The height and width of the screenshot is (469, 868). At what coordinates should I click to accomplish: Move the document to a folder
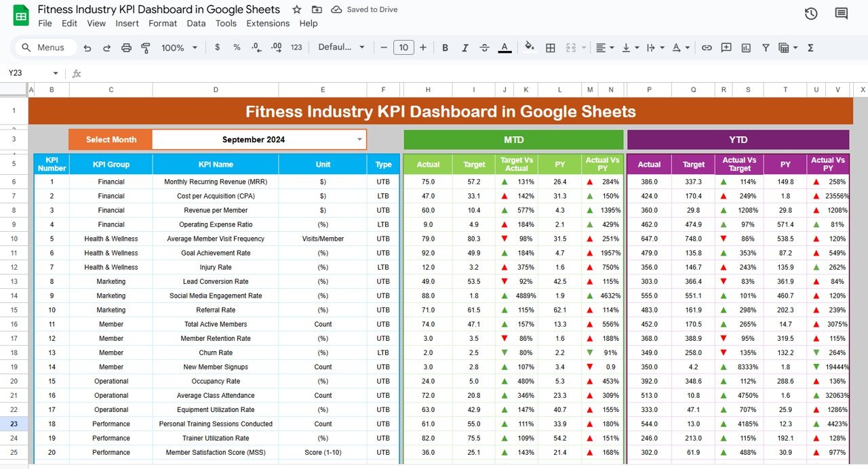[317, 9]
